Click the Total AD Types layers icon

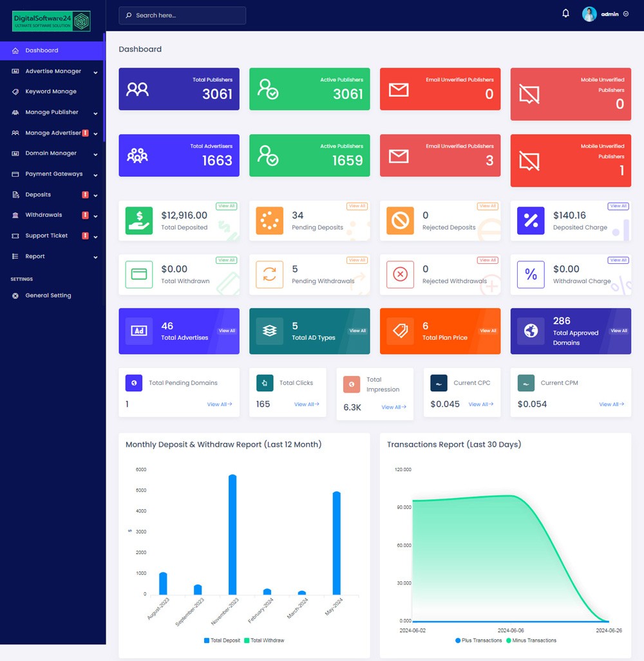point(269,331)
